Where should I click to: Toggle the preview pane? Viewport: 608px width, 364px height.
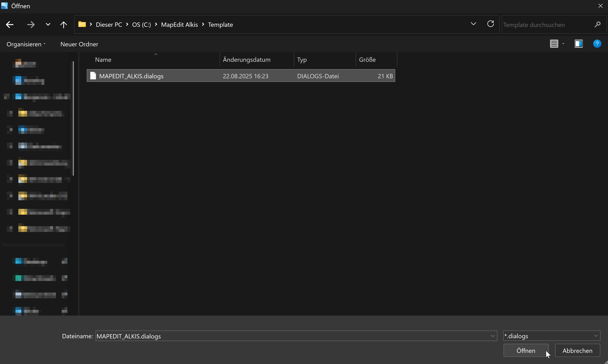tap(579, 44)
